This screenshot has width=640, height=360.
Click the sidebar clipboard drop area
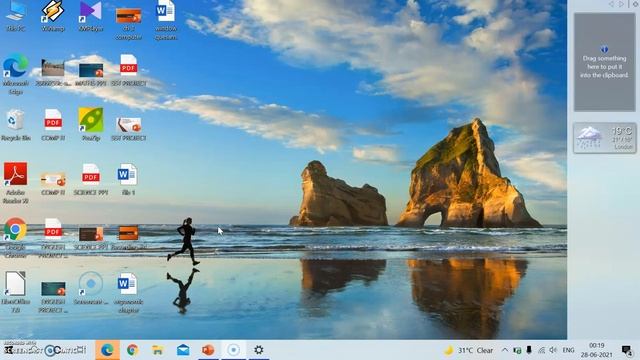pos(604,62)
